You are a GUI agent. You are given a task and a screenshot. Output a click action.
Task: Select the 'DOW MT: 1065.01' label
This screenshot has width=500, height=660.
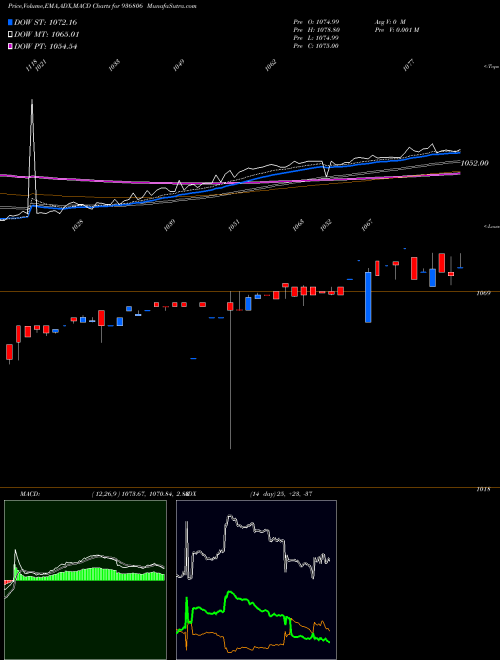pos(47,35)
